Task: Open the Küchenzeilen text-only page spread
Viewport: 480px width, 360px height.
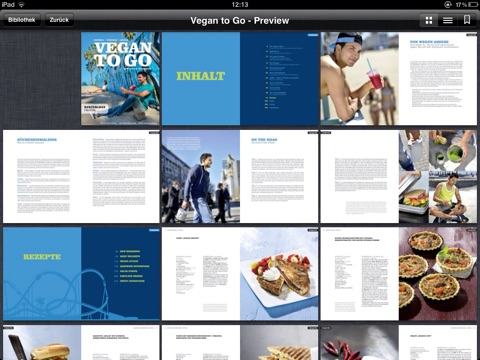Action: (x=81, y=177)
